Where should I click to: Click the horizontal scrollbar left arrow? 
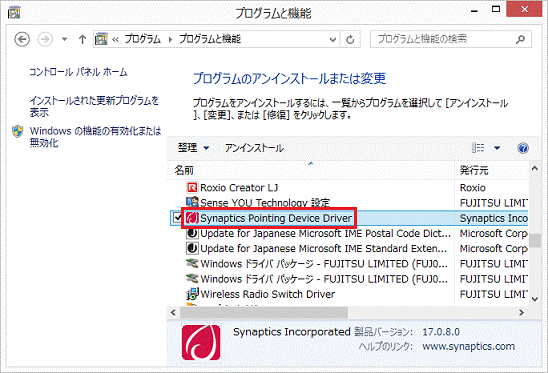(x=173, y=312)
